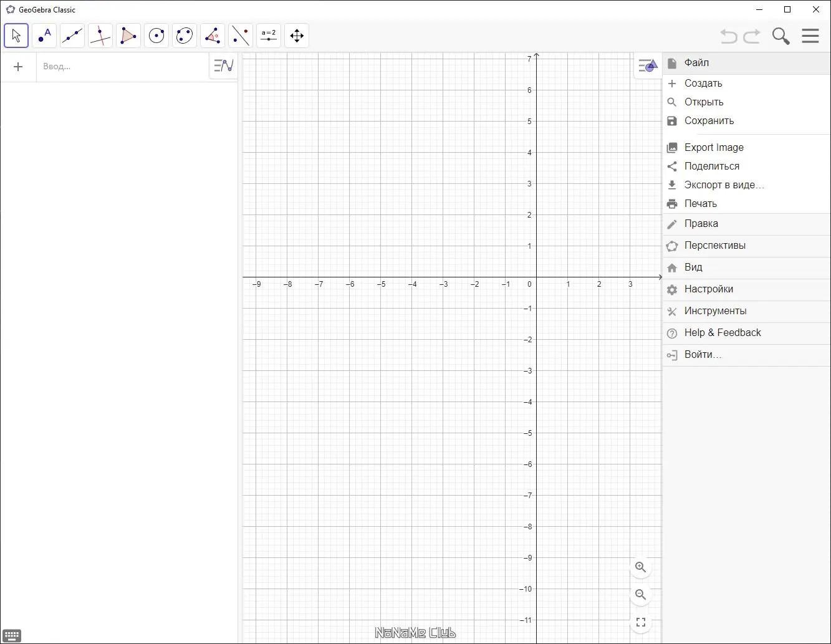
Task: Select the Polygon tool
Action: (128, 36)
